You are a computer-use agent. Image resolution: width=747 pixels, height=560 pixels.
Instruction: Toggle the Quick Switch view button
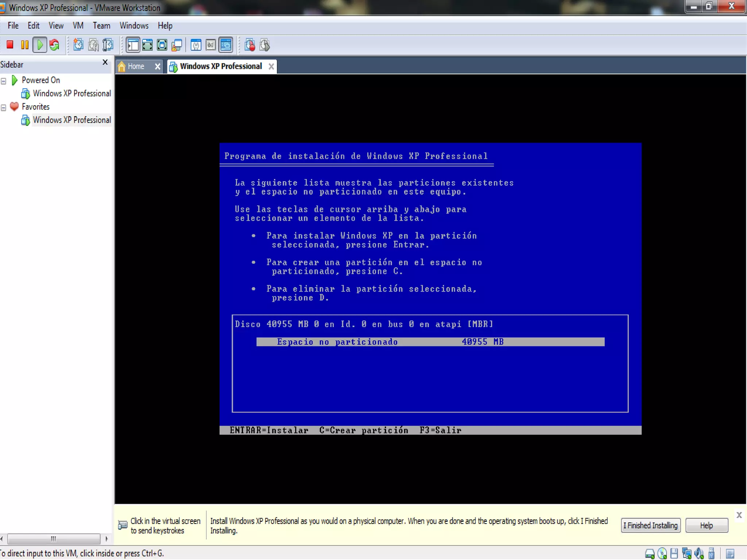coord(147,45)
